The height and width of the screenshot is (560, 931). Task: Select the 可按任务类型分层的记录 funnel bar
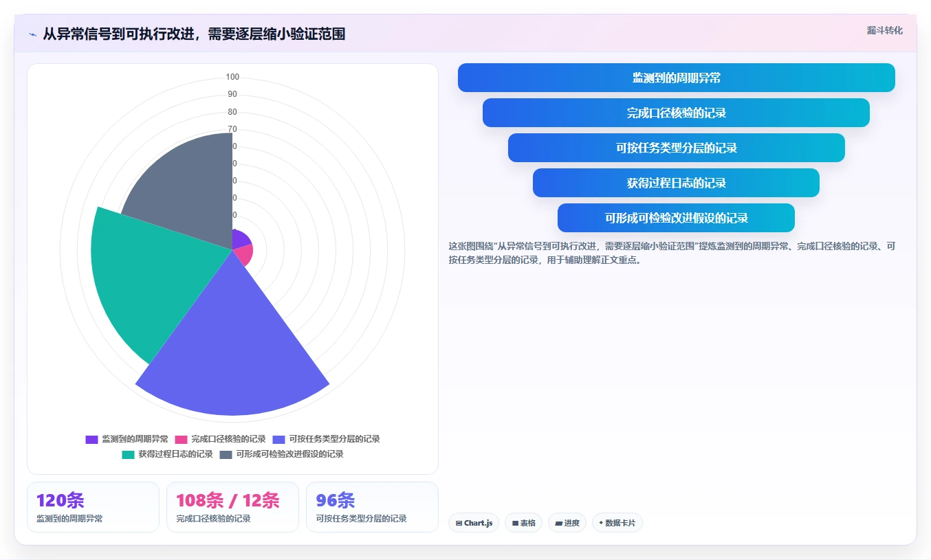677,148
